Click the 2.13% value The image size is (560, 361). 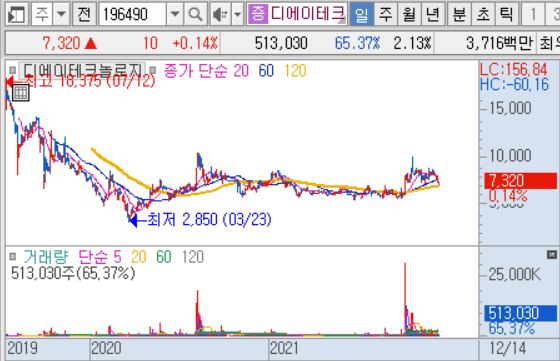pos(412,44)
